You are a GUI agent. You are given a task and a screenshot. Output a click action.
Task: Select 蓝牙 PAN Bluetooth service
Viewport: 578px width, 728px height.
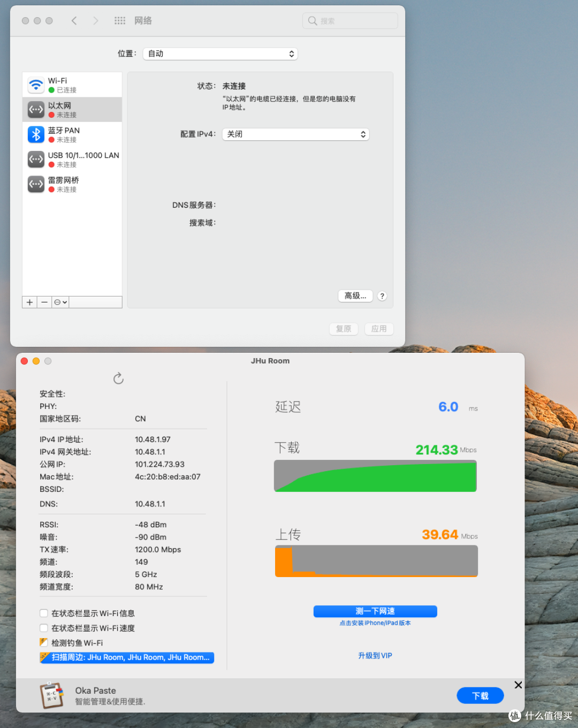tap(72, 134)
